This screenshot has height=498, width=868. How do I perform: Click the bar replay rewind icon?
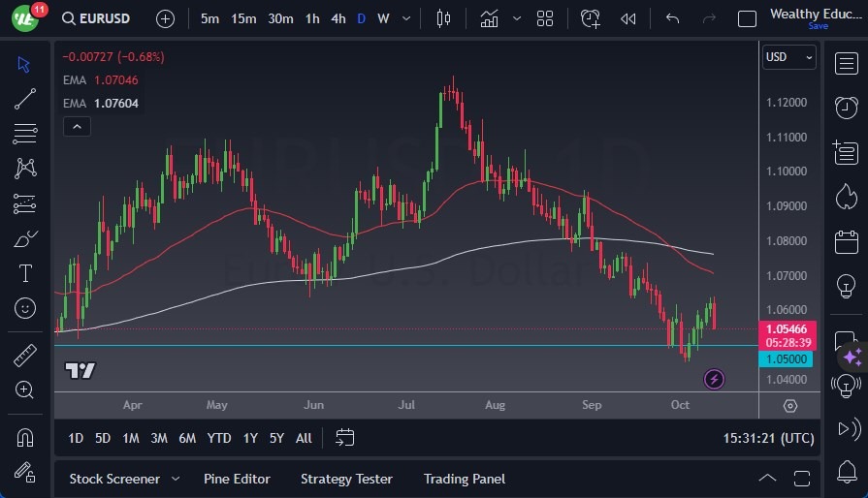tap(628, 18)
